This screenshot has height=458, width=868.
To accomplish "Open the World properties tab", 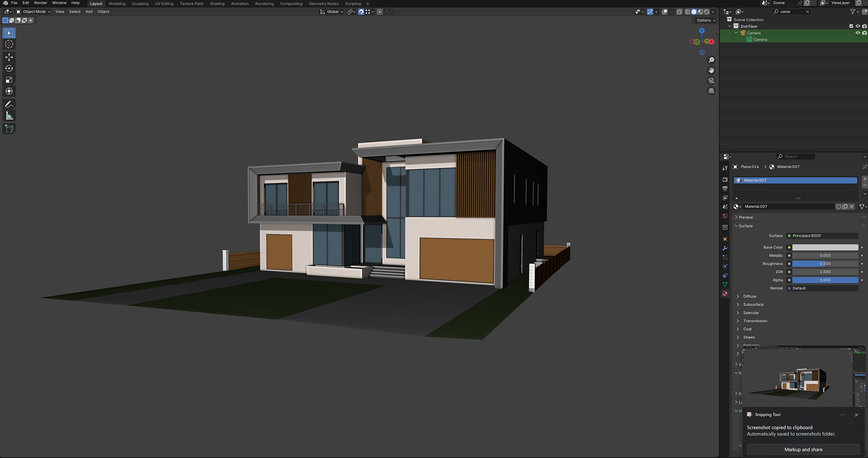I will coord(725,216).
